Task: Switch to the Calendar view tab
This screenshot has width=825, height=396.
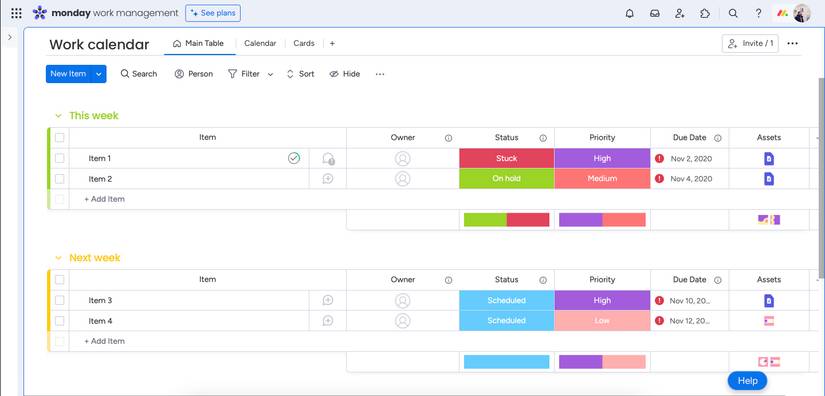Action: point(260,44)
